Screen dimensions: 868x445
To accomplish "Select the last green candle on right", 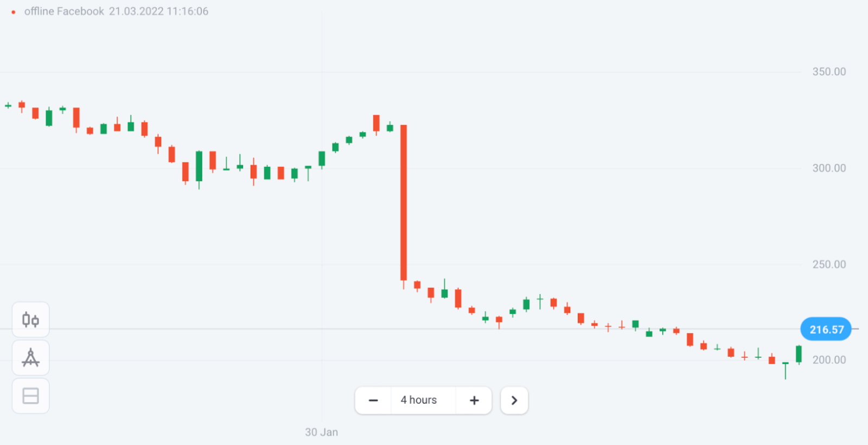I will click(799, 354).
